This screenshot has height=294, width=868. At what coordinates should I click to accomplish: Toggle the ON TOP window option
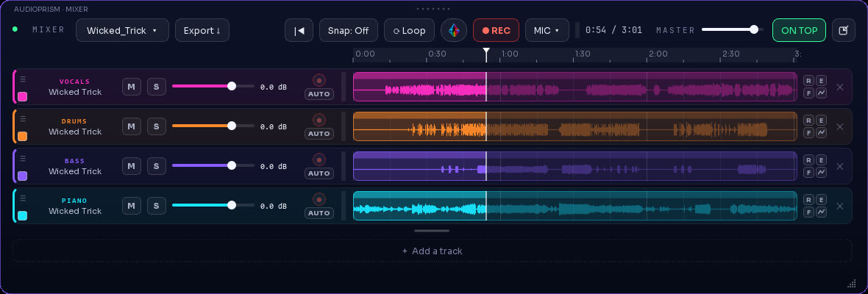[x=799, y=30]
